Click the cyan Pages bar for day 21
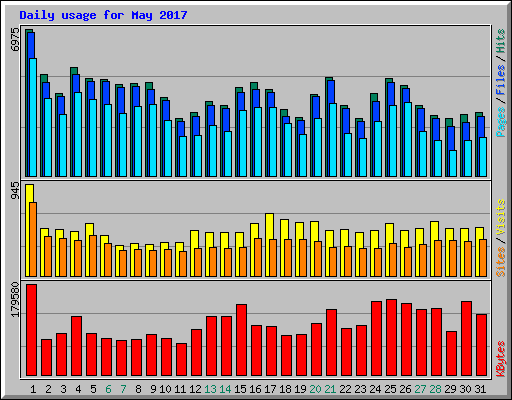512x400 pixels. [x=333, y=140]
